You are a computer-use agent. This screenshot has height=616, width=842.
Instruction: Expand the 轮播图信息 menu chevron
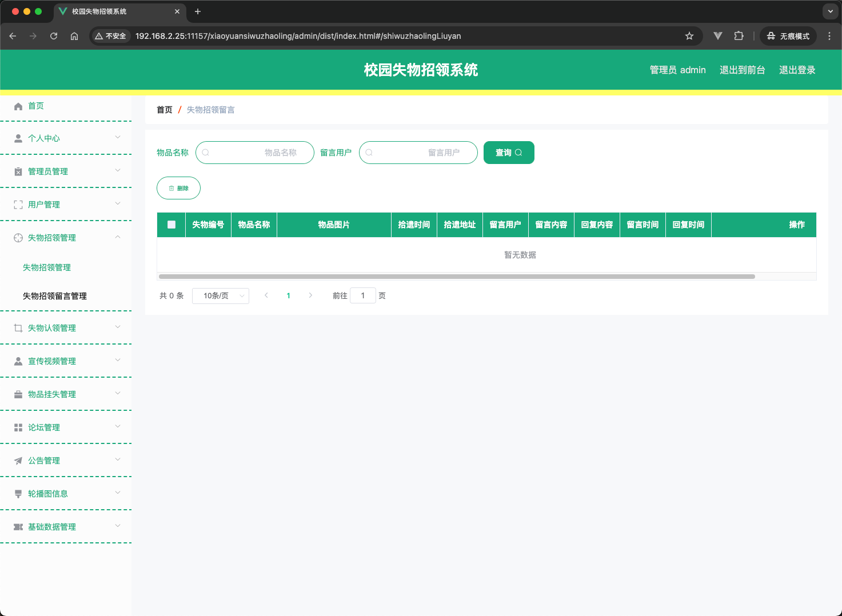point(118,493)
